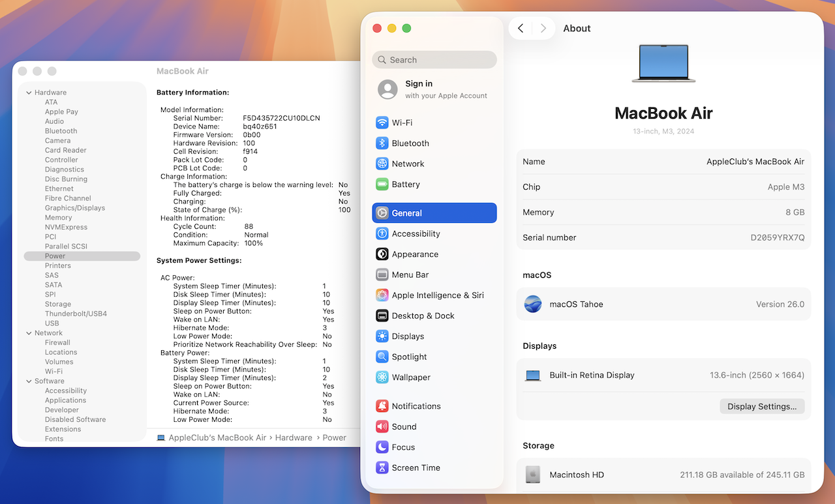Click the Built-in Retina Display laptop icon
The height and width of the screenshot is (504, 835).
(x=533, y=376)
